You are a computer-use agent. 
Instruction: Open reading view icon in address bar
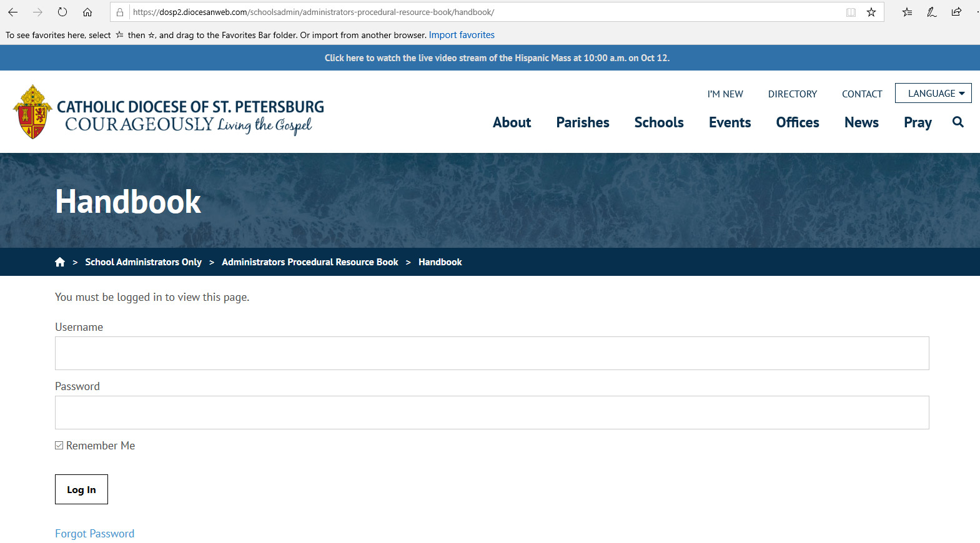click(x=851, y=12)
